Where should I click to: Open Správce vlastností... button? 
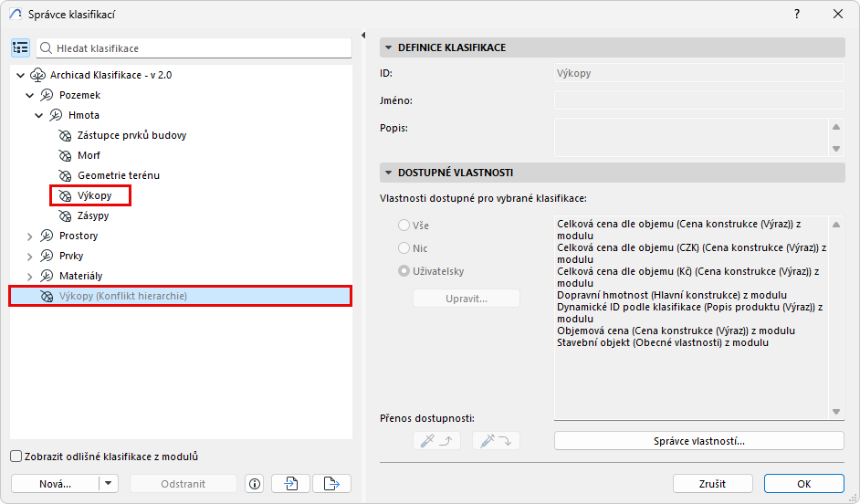point(698,441)
